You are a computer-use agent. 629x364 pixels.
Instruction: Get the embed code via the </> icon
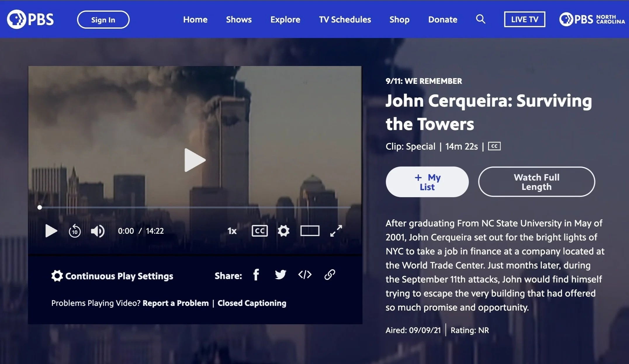point(305,275)
